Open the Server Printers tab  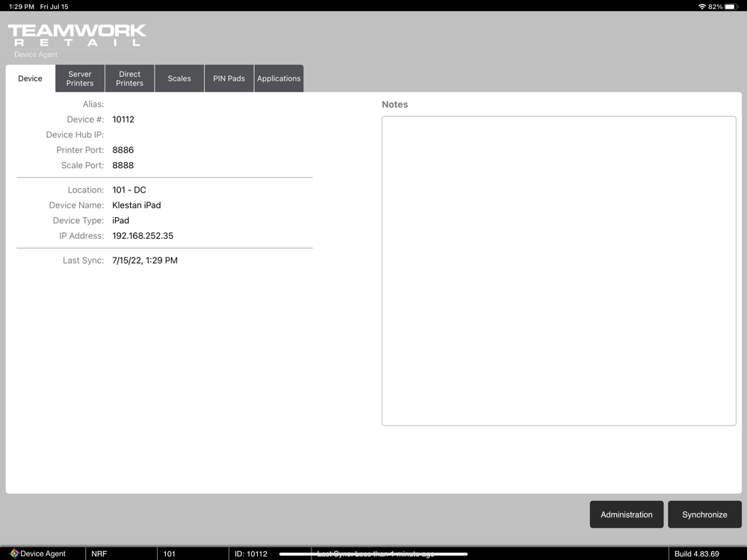[80, 78]
